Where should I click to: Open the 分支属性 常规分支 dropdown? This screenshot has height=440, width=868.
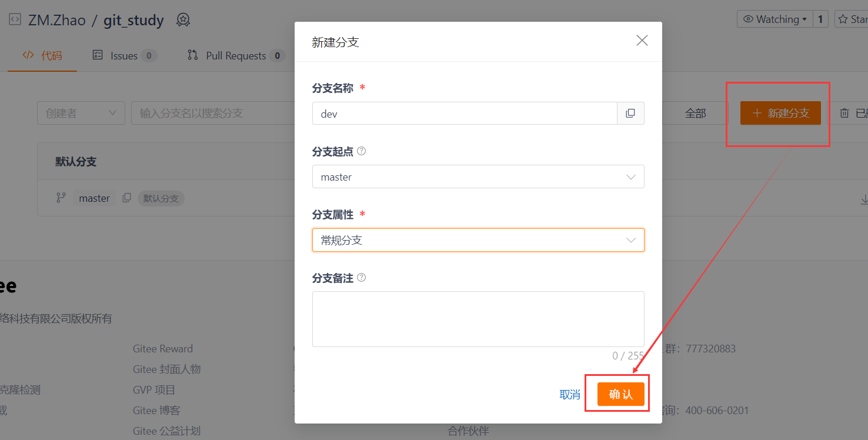[x=478, y=240]
